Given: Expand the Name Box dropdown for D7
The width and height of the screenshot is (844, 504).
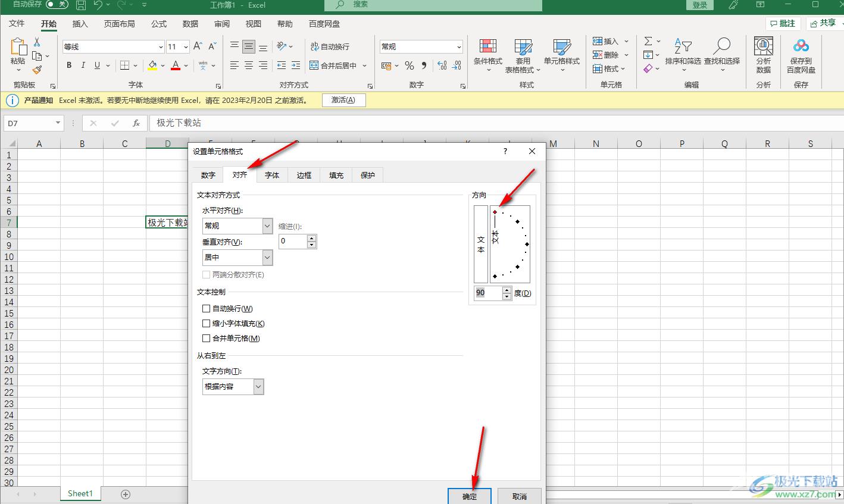Looking at the screenshot, I should 58,123.
